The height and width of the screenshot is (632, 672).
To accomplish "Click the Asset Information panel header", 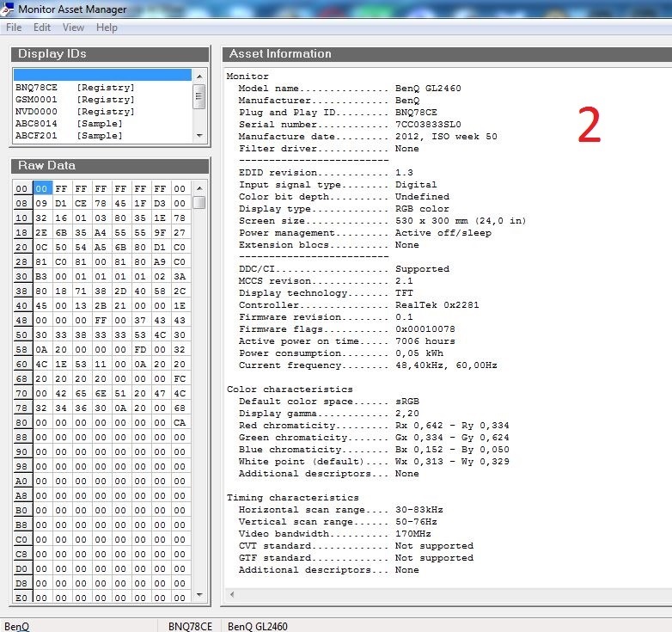I will pos(447,54).
